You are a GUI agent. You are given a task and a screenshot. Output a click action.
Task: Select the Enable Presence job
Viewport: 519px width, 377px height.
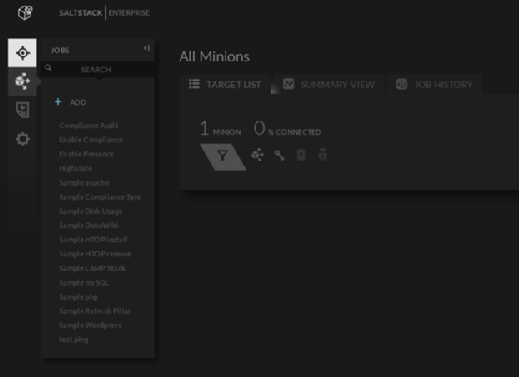tap(86, 154)
